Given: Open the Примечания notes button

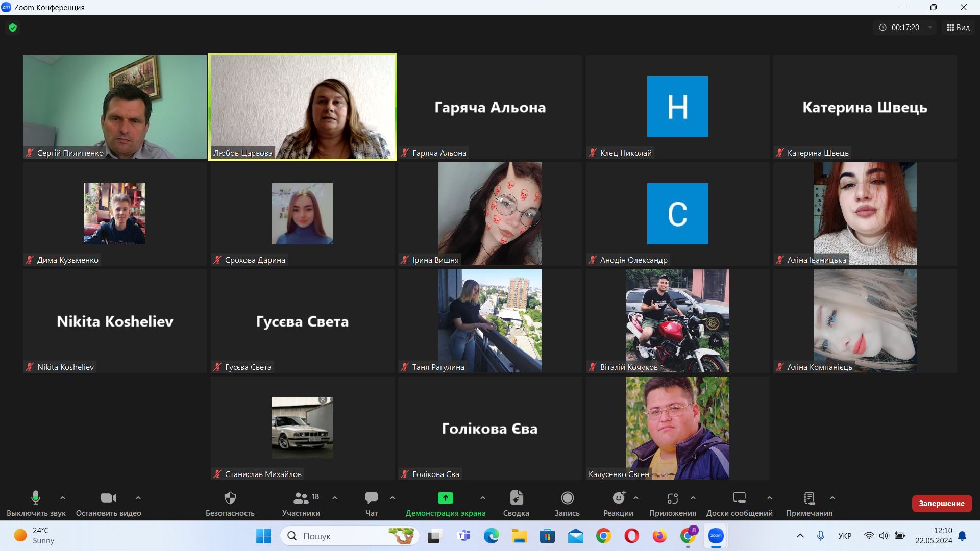Looking at the screenshot, I should point(809,498).
